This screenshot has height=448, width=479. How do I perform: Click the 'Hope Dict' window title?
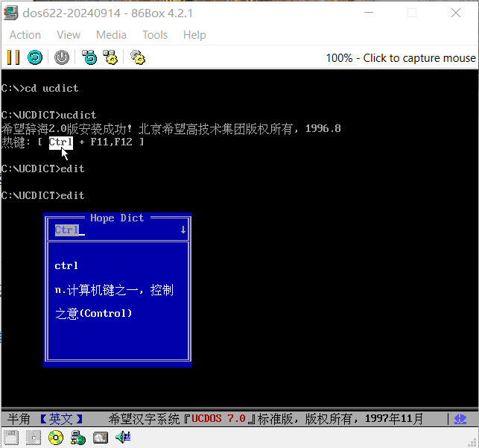[117, 218]
